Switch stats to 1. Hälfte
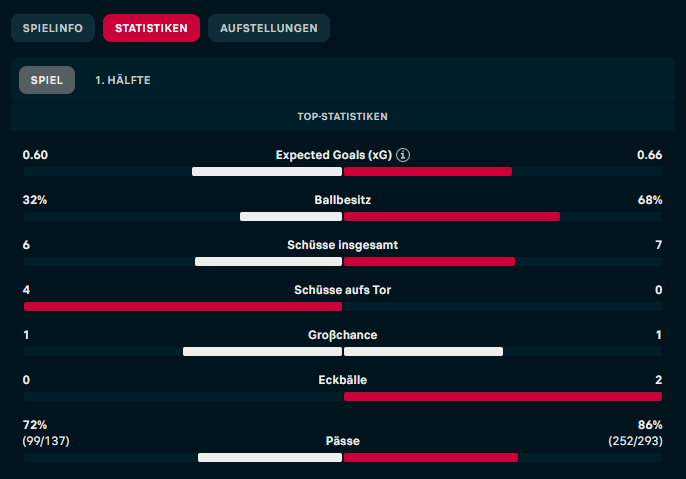 123,80
